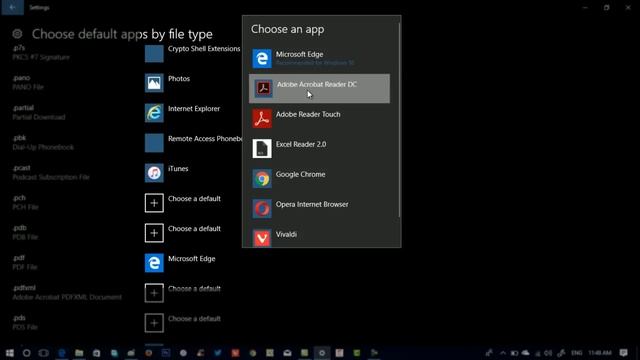Choose Adobe Acrobat Reader DC from list
The width and height of the screenshot is (640, 360).
point(319,88)
